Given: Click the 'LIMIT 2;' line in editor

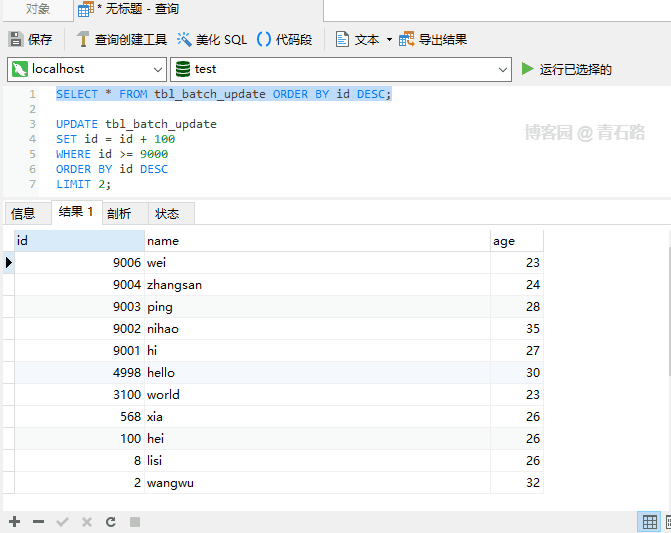Looking at the screenshot, I should point(83,184).
